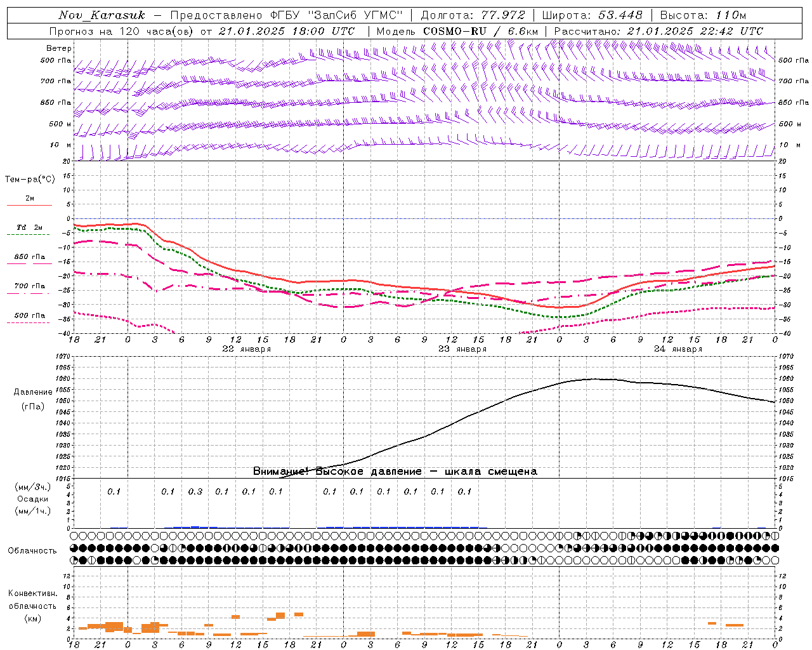Click the station name Nov_Karasuk
The image size is (812, 650).
pos(102,15)
